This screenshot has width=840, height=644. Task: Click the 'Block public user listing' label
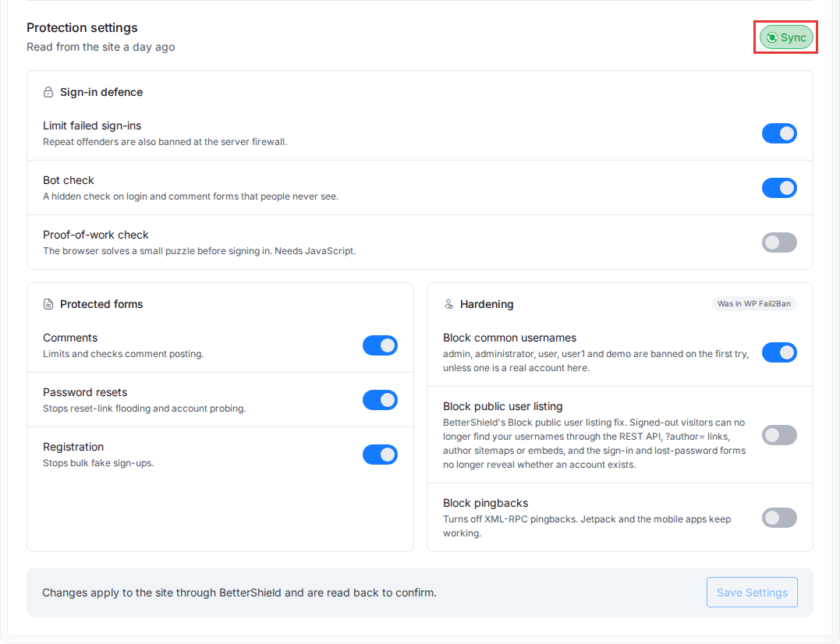click(502, 406)
